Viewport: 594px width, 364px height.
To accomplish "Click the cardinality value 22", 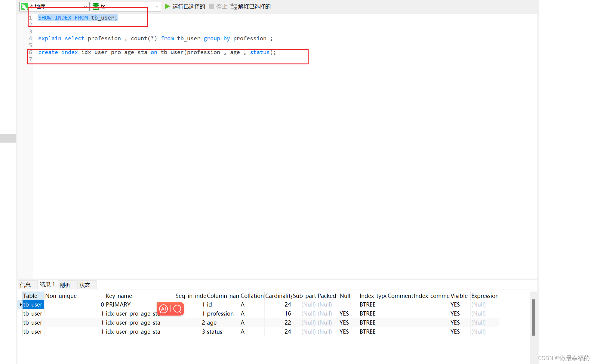I will [x=278, y=322].
